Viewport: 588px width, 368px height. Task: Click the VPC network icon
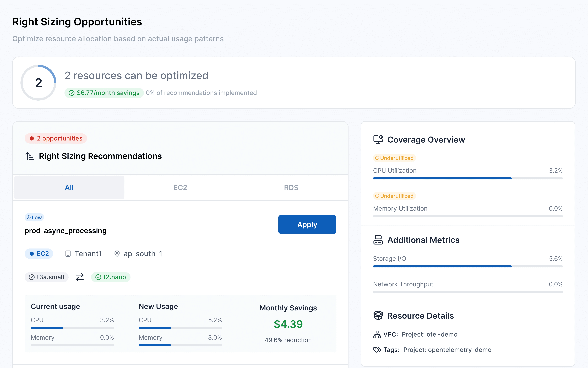tap(377, 334)
